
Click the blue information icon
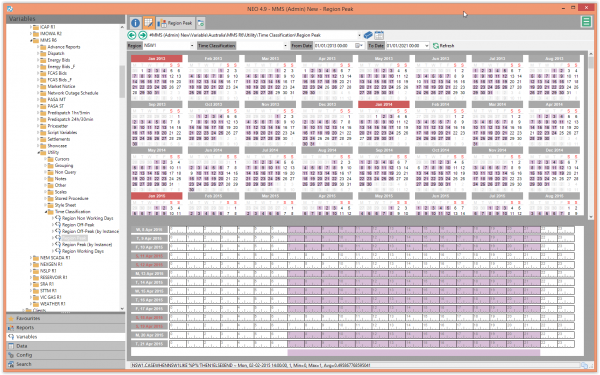pos(135,23)
